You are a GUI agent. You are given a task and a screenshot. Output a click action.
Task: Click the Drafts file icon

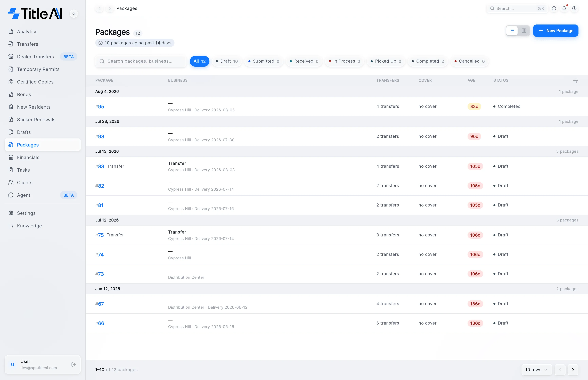point(11,132)
